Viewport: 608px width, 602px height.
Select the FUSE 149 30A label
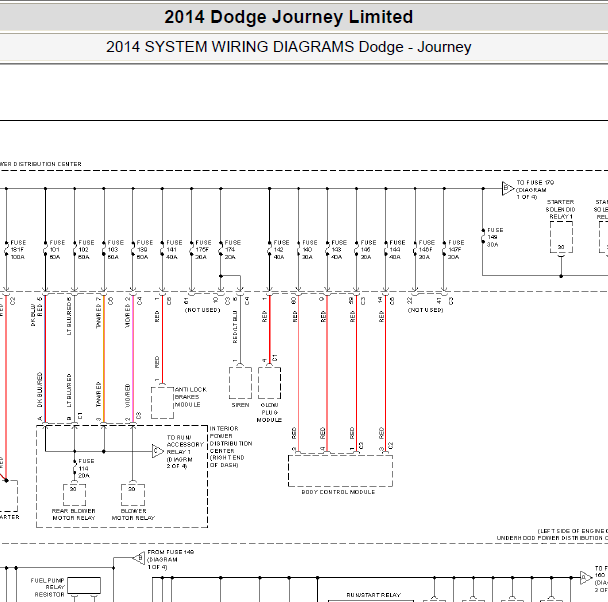[495, 237]
